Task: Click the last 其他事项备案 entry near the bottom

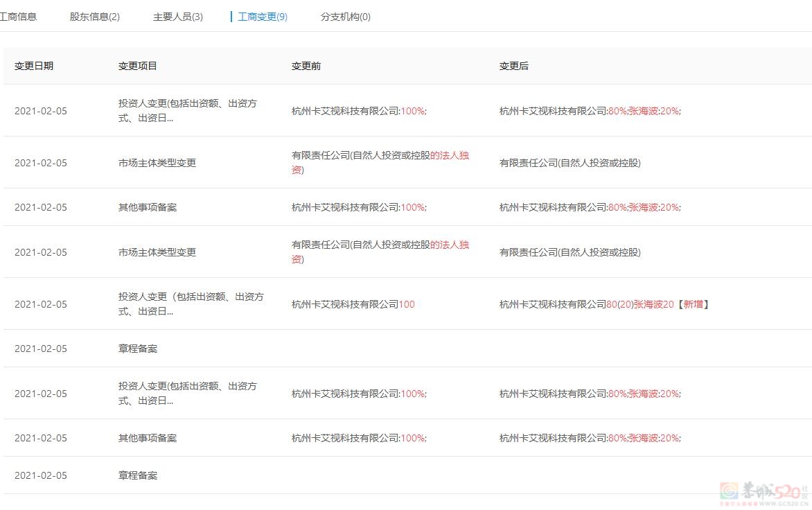Action: (148, 438)
